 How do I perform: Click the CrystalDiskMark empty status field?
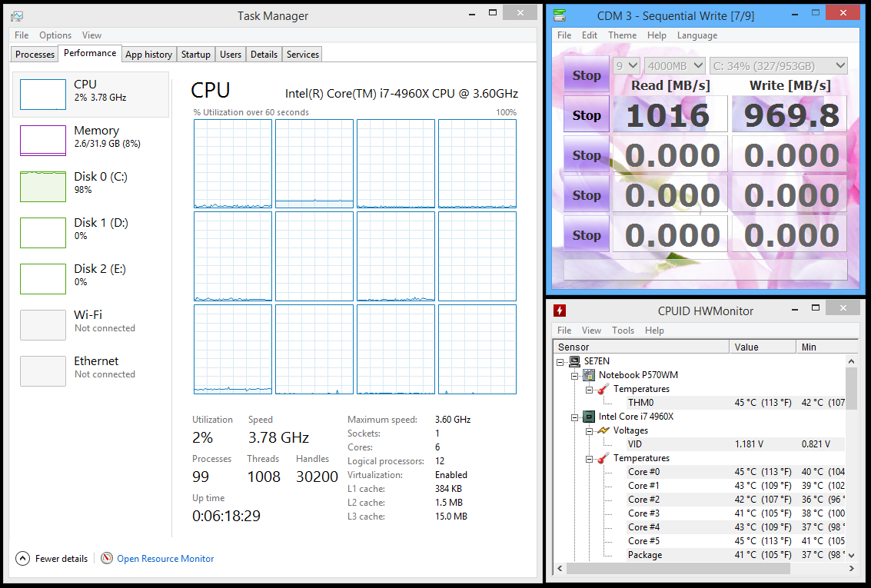point(706,269)
